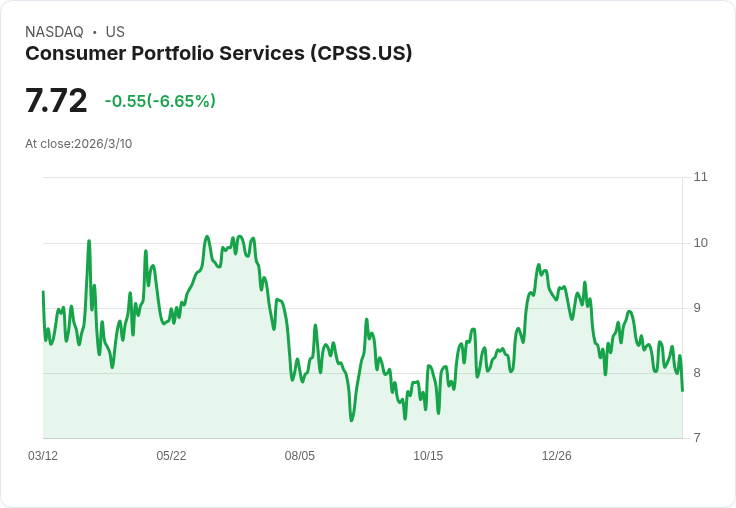
Task: Click the 8 price axis label
Action: (697, 373)
